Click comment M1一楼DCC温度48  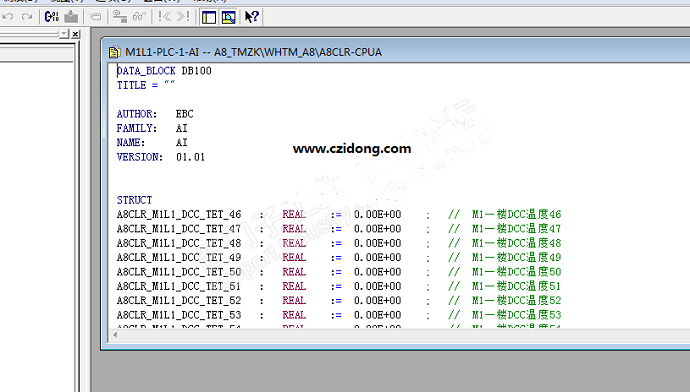517,243
